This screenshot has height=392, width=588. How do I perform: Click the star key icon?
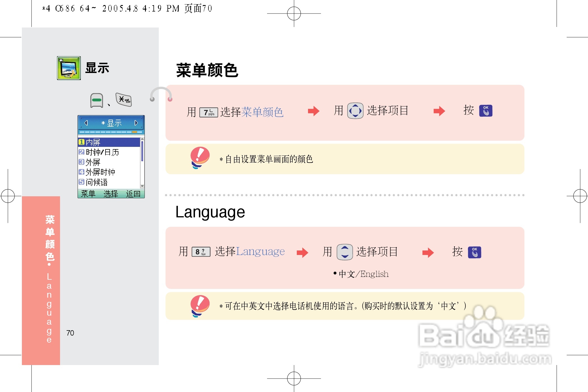tap(124, 100)
